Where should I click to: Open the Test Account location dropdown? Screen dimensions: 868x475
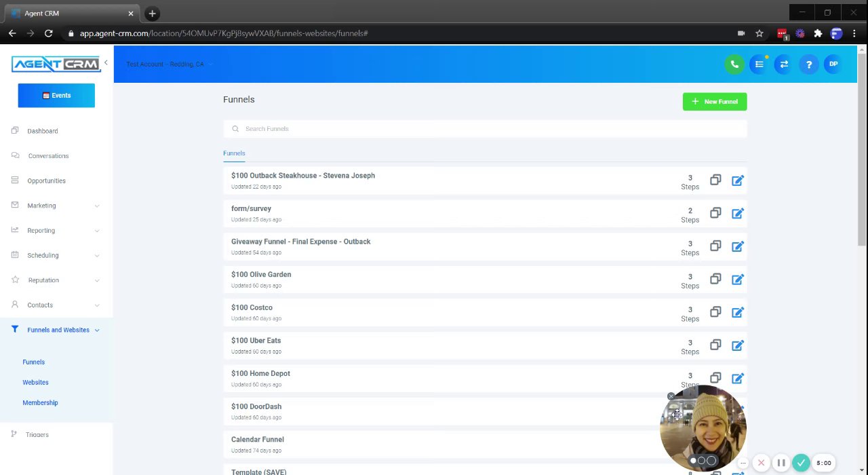[x=170, y=64]
